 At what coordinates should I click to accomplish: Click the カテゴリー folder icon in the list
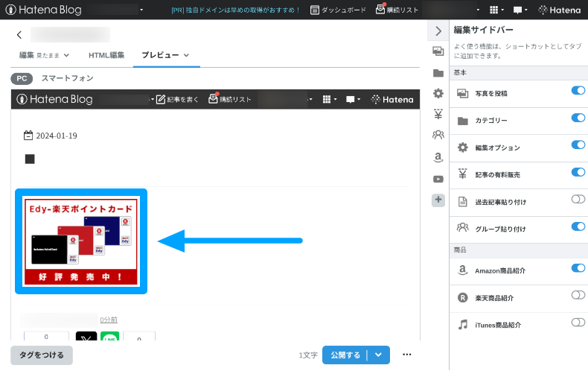pyautogui.click(x=463, y=121)
